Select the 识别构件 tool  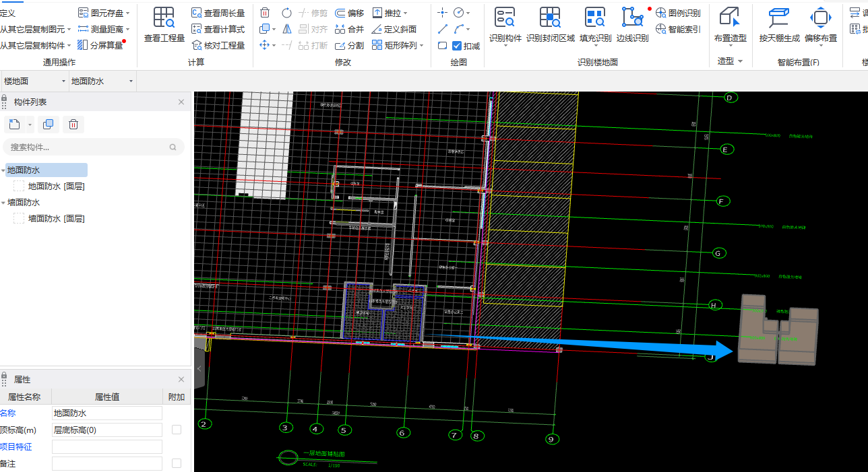[x=505, y=18]
